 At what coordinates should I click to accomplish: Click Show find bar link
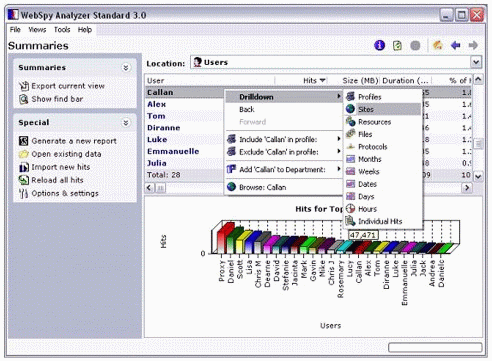pyautogui.click(x=57, y=99)
